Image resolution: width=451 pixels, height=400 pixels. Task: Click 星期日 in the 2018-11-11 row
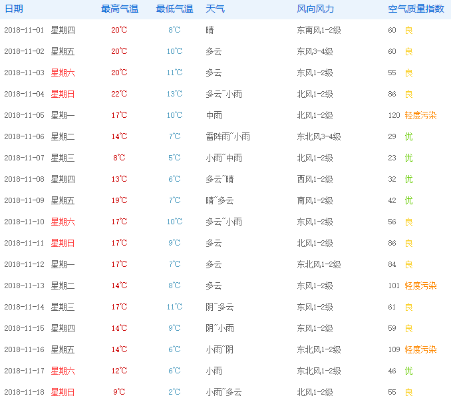click(63, 243)
